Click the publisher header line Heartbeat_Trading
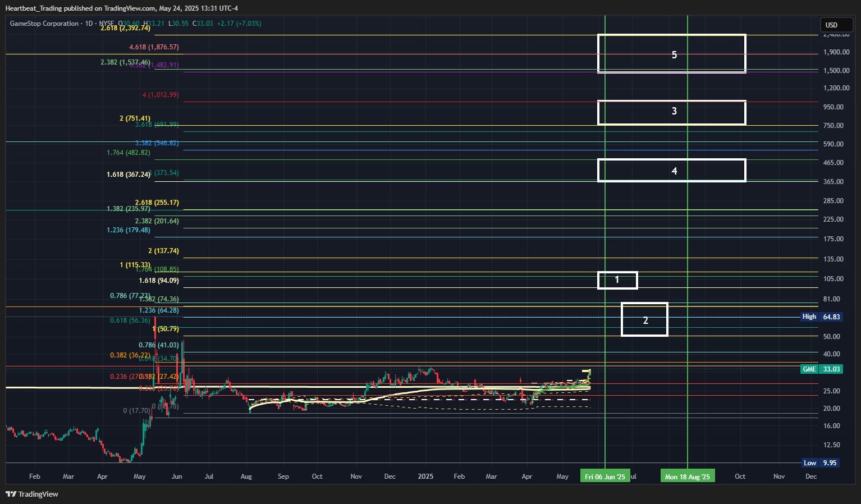The height and width of the screenshot is (504, 861). click(121, 8)
